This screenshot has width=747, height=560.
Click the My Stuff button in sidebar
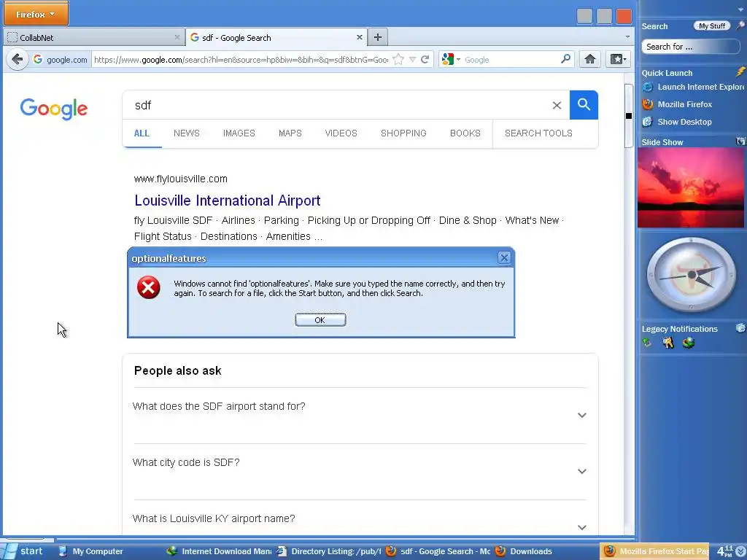(712, 26)
